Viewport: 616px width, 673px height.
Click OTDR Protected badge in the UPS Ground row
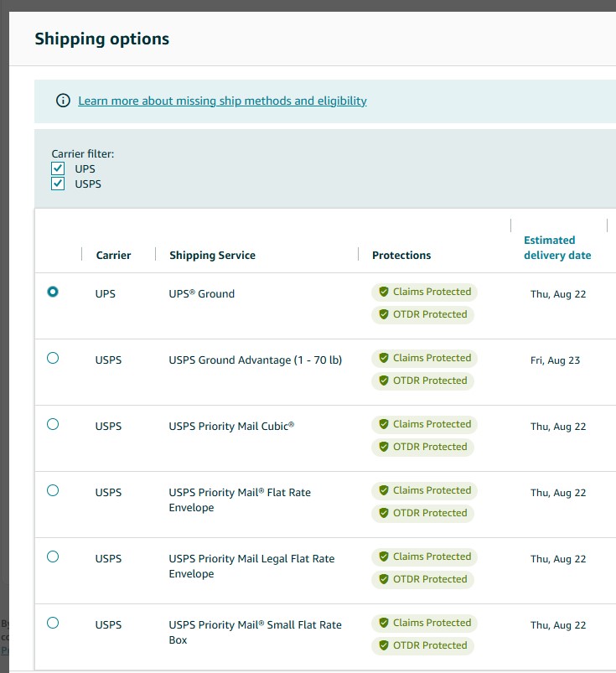coord(423,314)
